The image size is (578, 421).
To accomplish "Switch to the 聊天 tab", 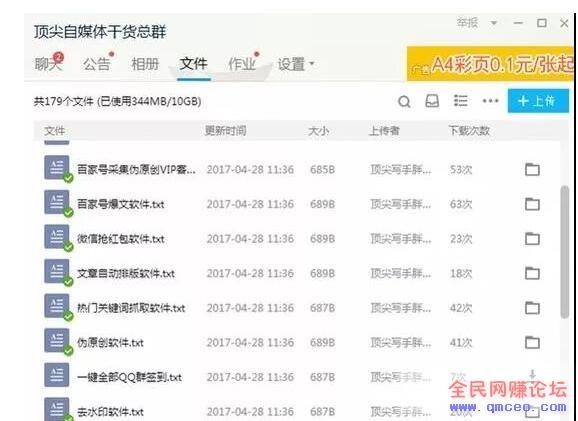I will [48, 64].
